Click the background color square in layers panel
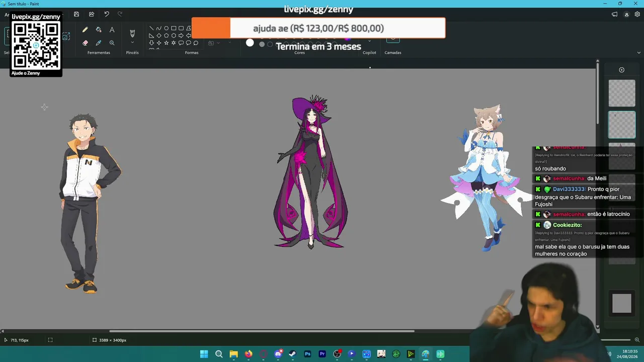 [622, 303]
